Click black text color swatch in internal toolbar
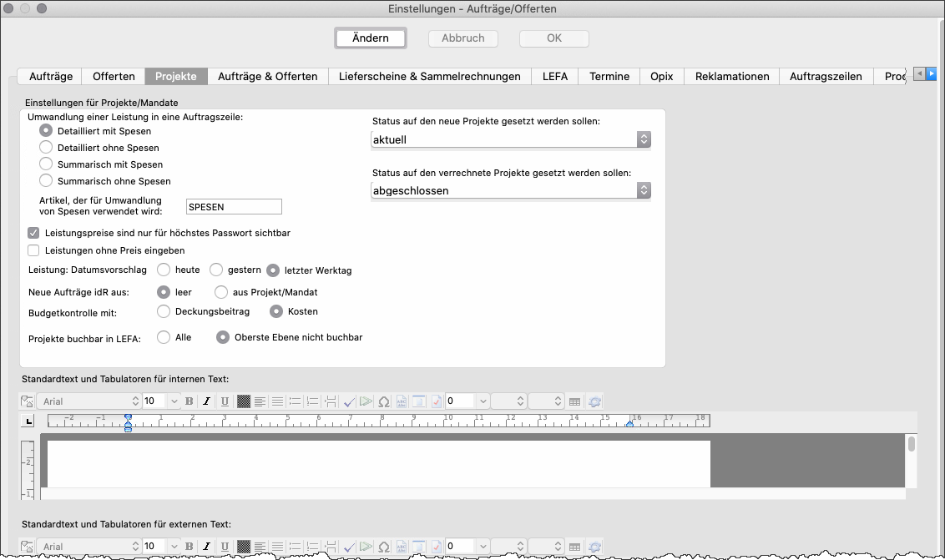945x560 pixels. coord(244,401)
